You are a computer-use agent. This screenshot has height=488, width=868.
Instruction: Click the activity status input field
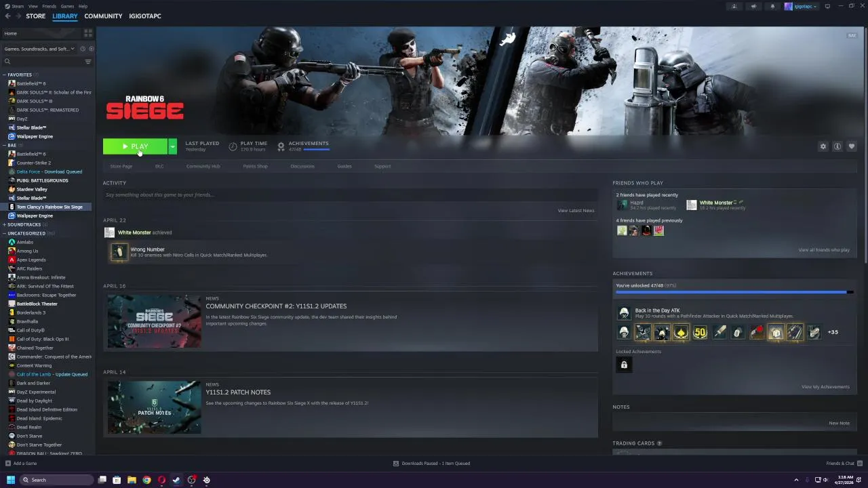coord(350,195)
